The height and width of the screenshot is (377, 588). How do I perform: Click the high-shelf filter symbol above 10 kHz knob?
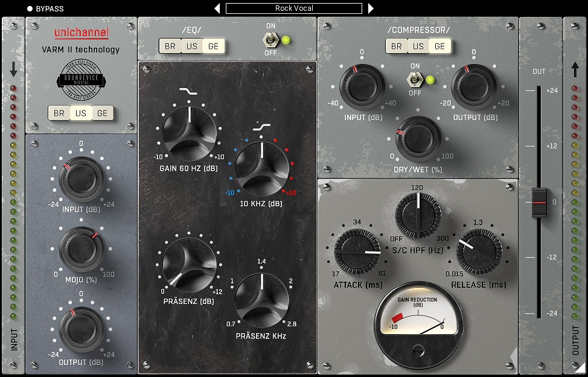tap(261, 127)
